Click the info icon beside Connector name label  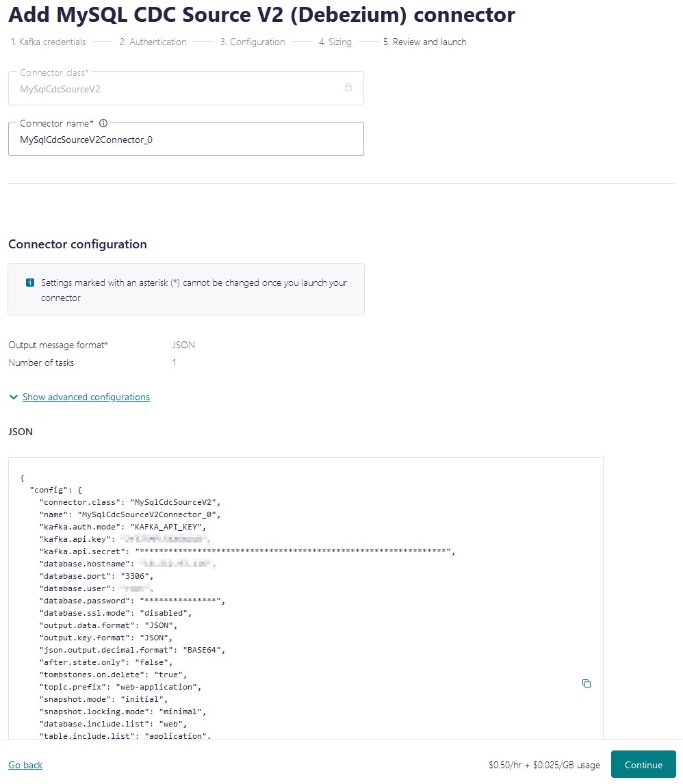(x=103, y=123)
